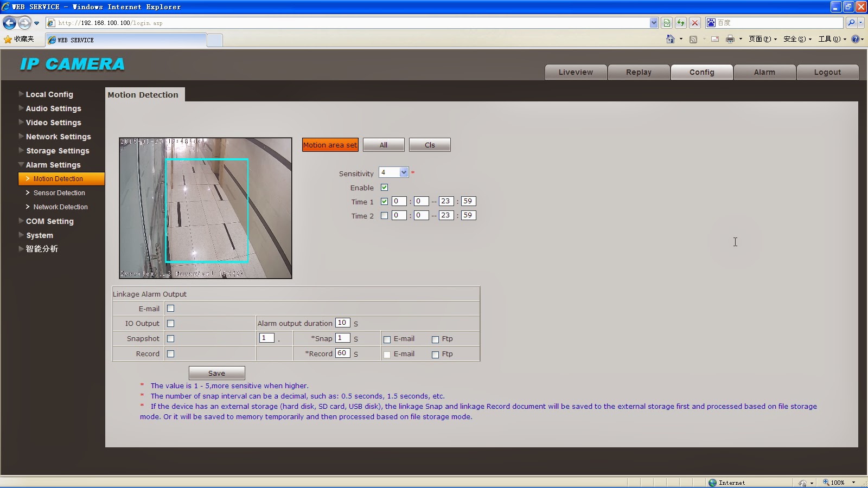Click the back navigation arrow

(x=9, y=23)
